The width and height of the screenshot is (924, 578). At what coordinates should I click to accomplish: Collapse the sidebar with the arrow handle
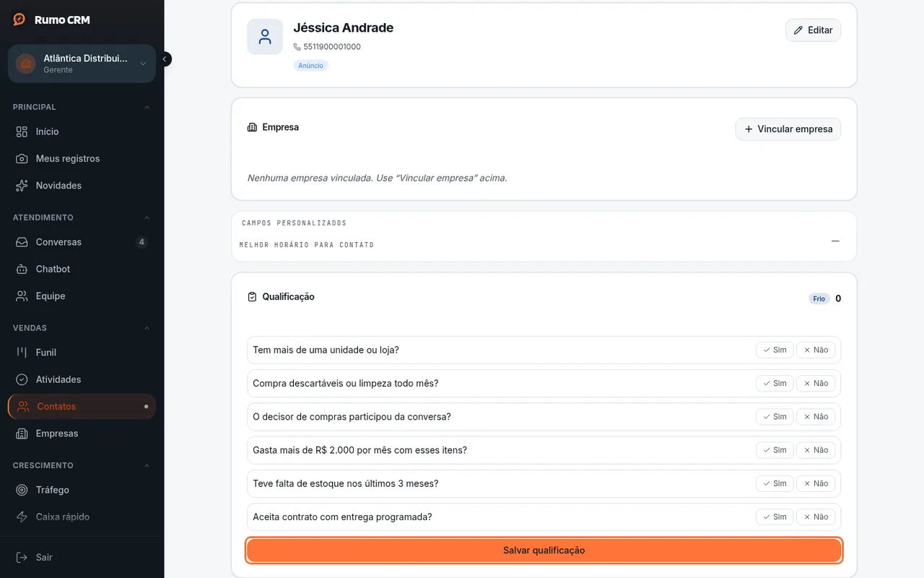tap(165, 59)
